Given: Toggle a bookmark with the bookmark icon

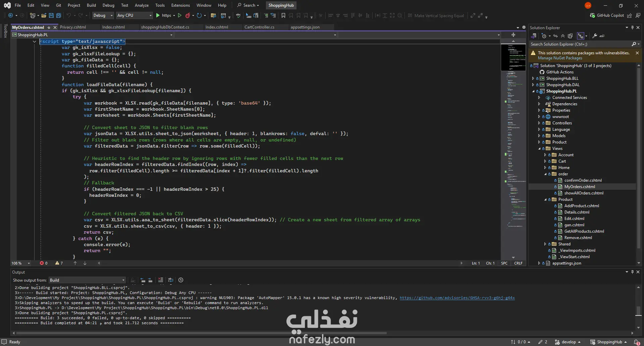Looking at the screenshot, I should (283, 15).
